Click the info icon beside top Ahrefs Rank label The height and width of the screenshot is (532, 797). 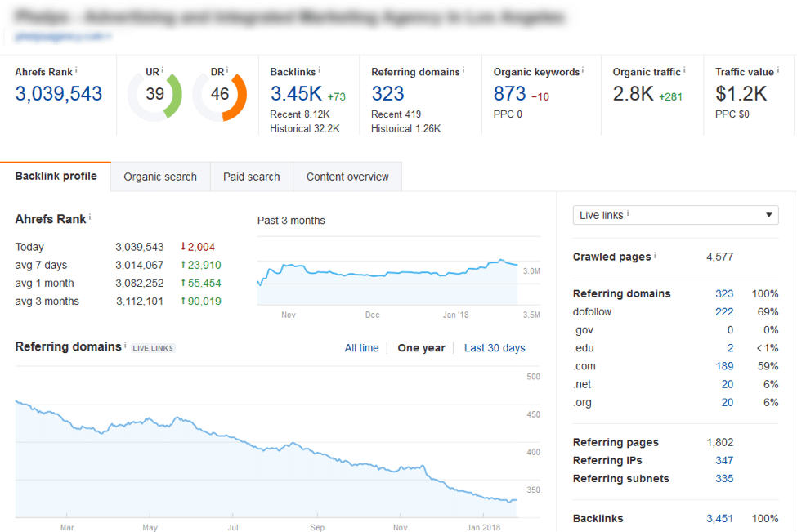(76, 69)
